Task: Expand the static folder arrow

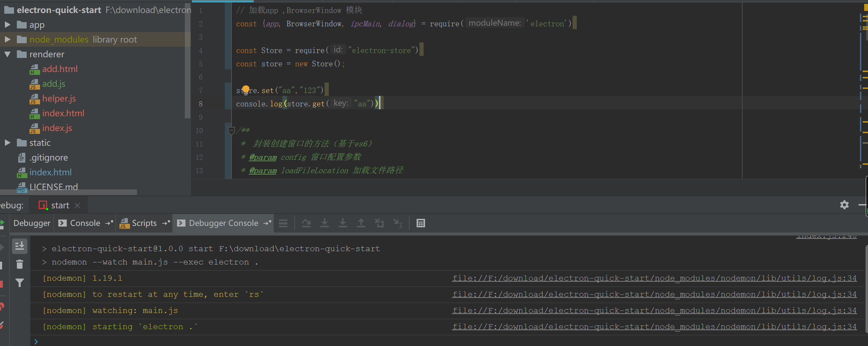Action: pyautogui.click(x=7, y=143)
